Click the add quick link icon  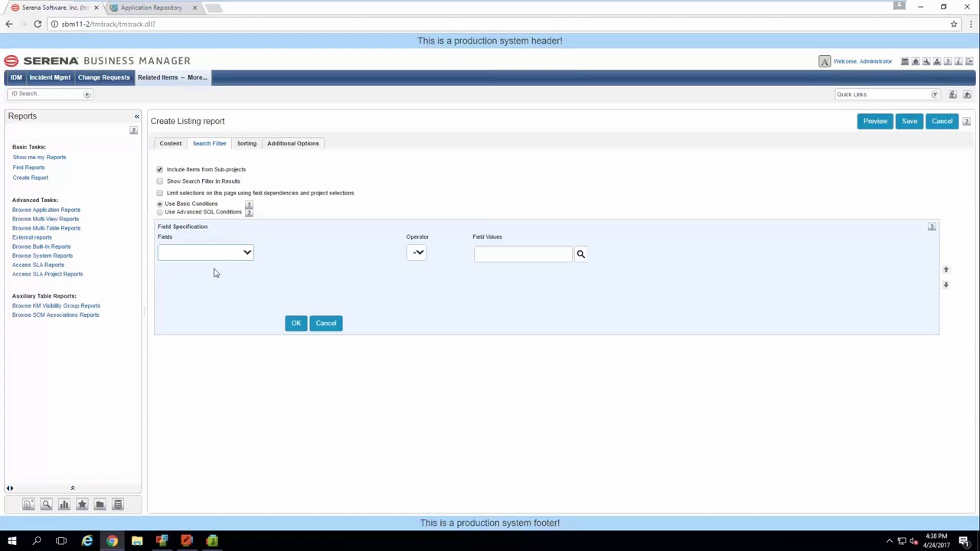click(952, 94)
